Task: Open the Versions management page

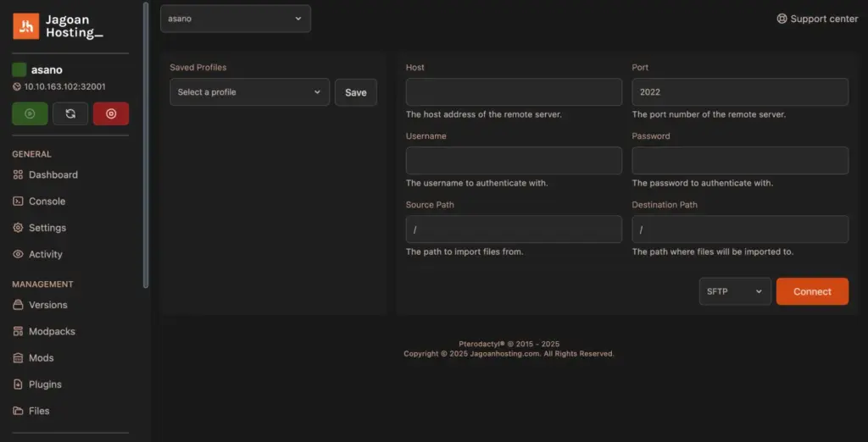Action: (x=48, y=305)
